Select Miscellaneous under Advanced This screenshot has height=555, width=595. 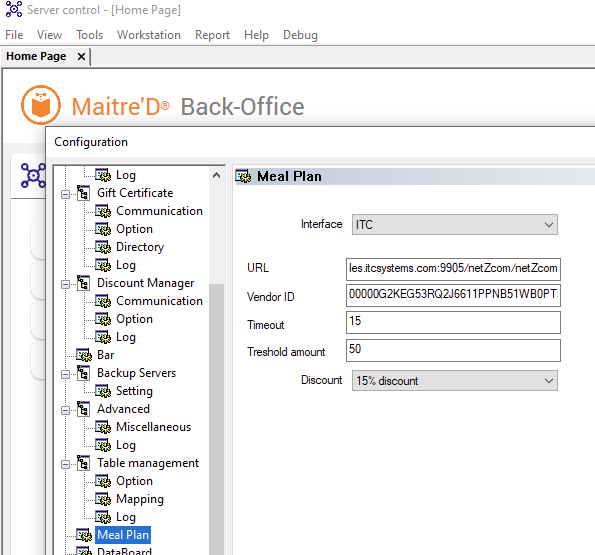pyautogui.click(x=153, y=427)
